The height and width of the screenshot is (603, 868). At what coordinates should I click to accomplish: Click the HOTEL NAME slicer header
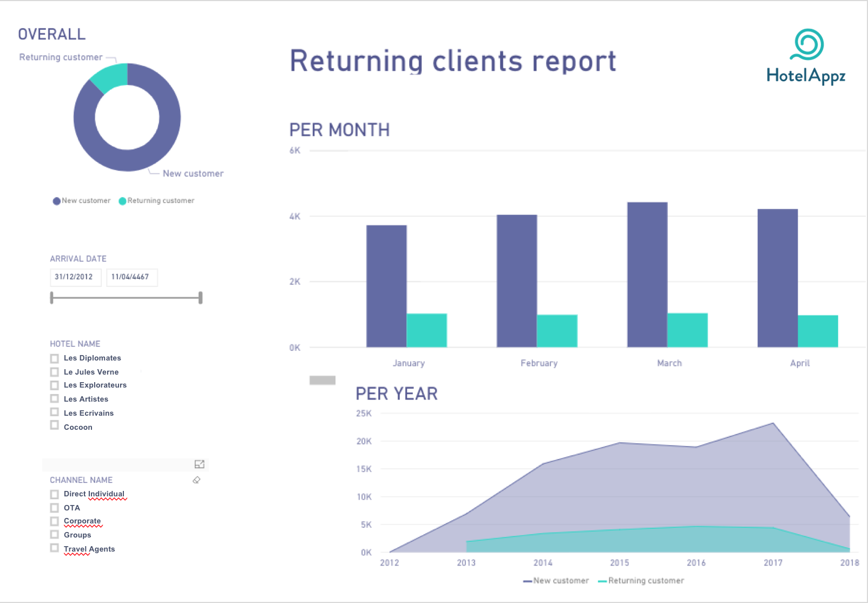coord(75,344)
